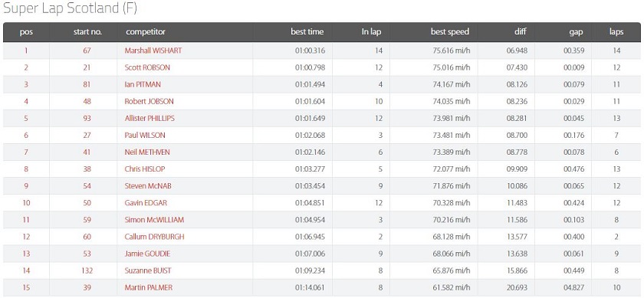Click the gap column header
The image size is (644, 298).
(x=576, y=31)
